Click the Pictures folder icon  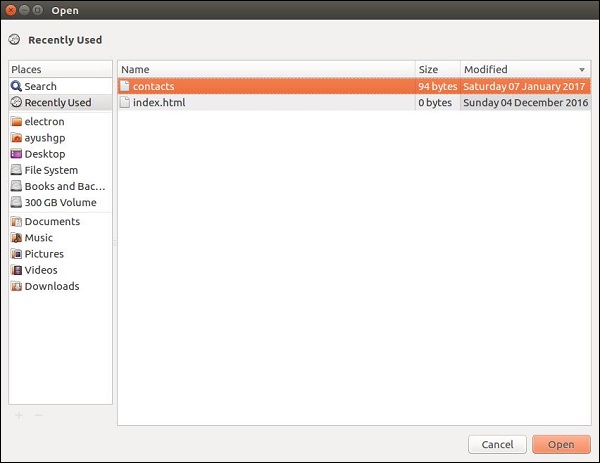click(16, 254)
